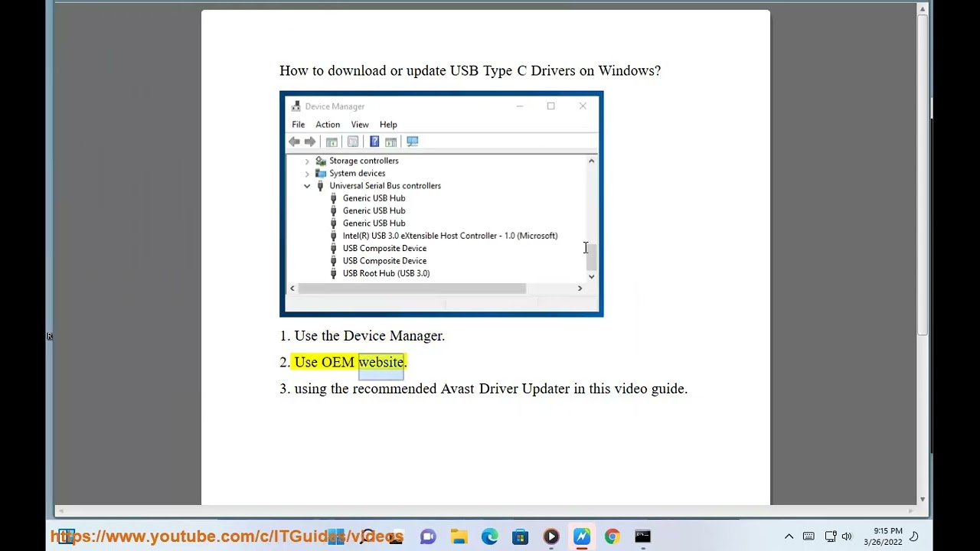The width and height of the screenshot is (980, 551).
Task: Click the document horizontal scroll left arrow
Action: pos(61,510)
